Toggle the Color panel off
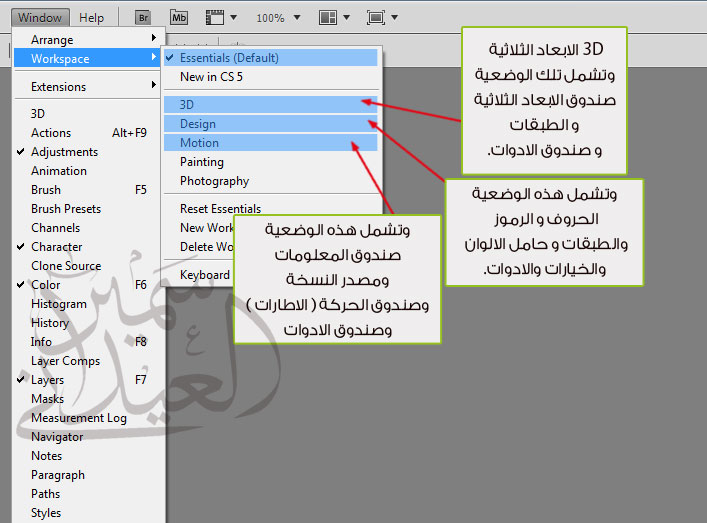 pyautogui.click(x=88, y=285)
